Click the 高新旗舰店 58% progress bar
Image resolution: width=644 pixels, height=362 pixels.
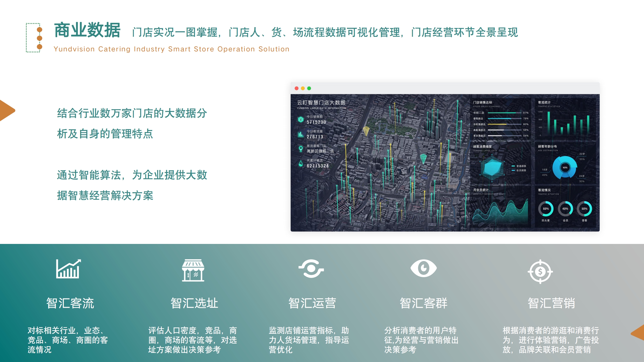click(505, 130)
